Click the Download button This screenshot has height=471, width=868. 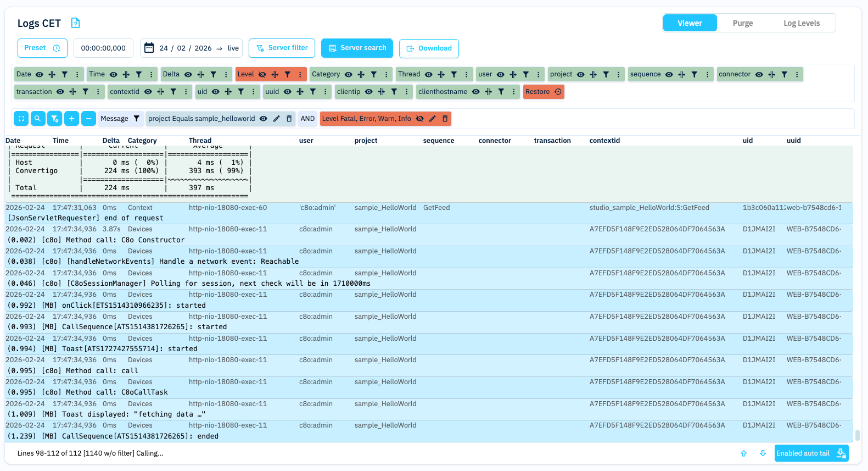tap(429, 48)
